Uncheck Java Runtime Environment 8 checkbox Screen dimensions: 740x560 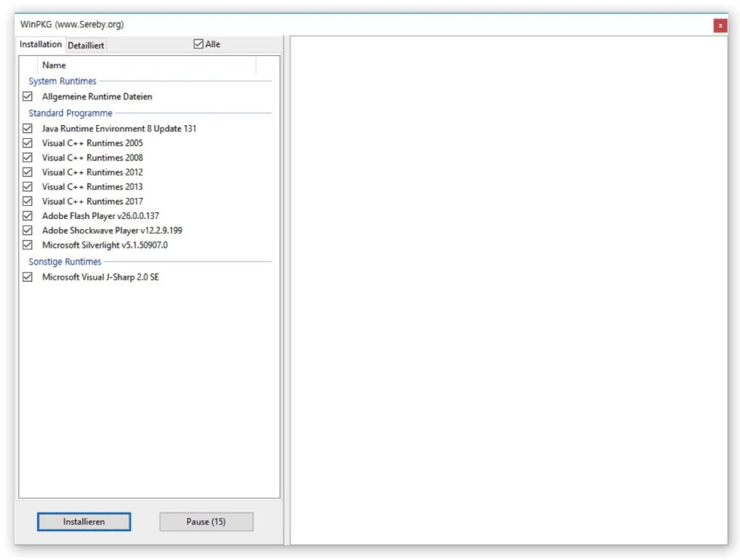(27, 129)
